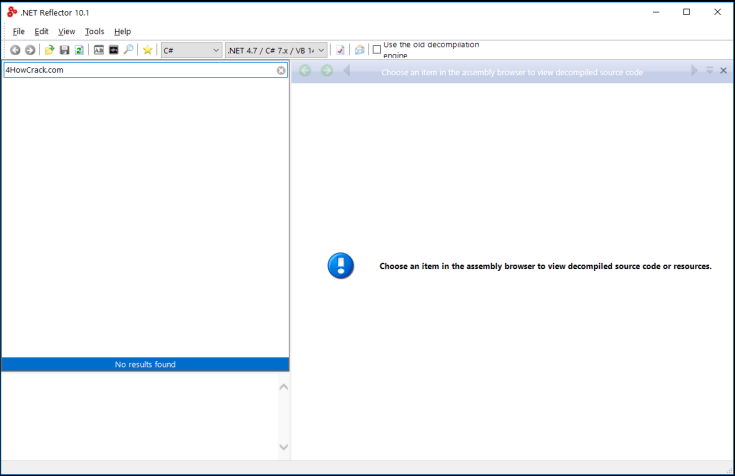Refresh assemblies with the green arrows icon

click(79, 50)
